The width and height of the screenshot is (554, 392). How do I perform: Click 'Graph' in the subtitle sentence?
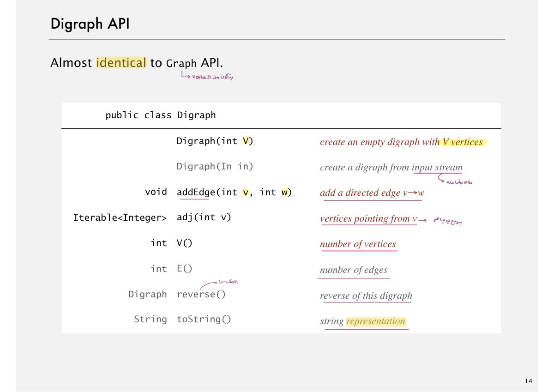(181, 63)
